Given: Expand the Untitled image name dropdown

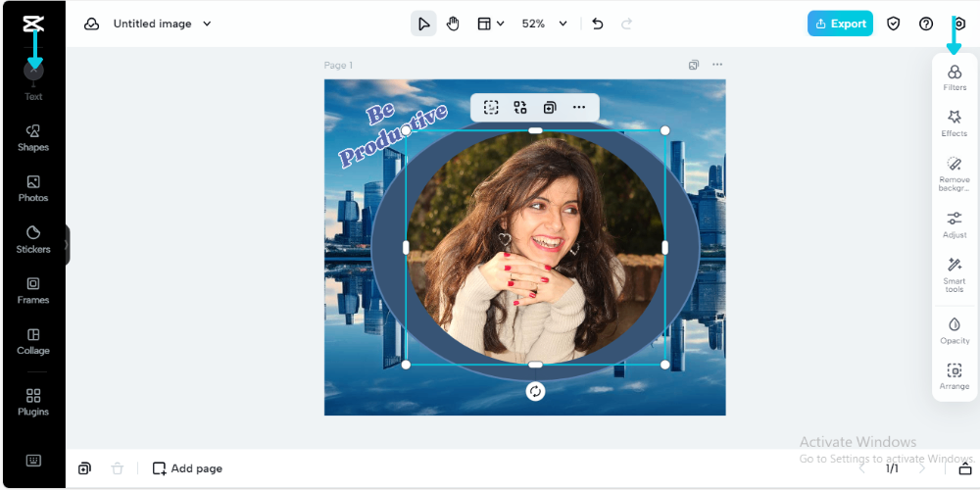Looking at the screenshot, I should pos(207,24).
